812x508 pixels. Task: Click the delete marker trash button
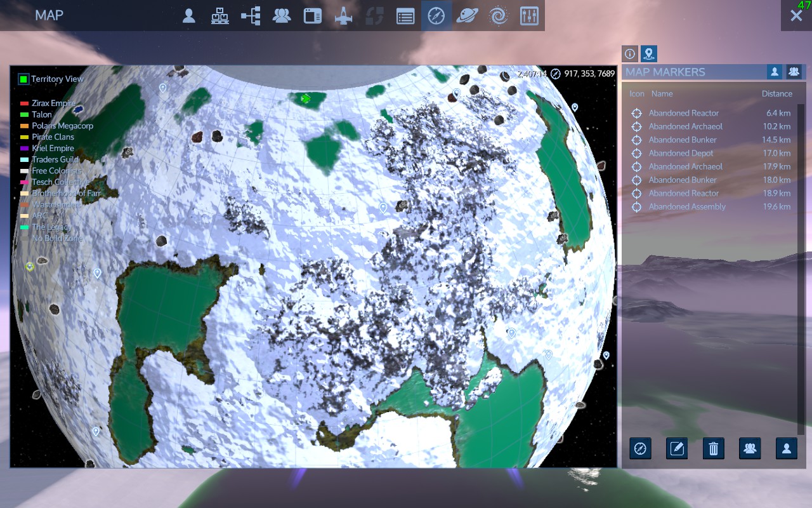pos(714,448)
